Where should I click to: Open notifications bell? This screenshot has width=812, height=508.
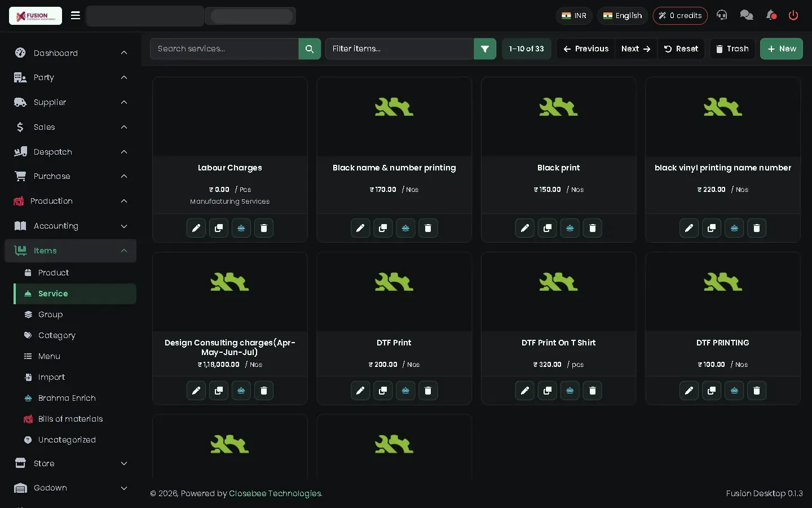pos(771,16)
